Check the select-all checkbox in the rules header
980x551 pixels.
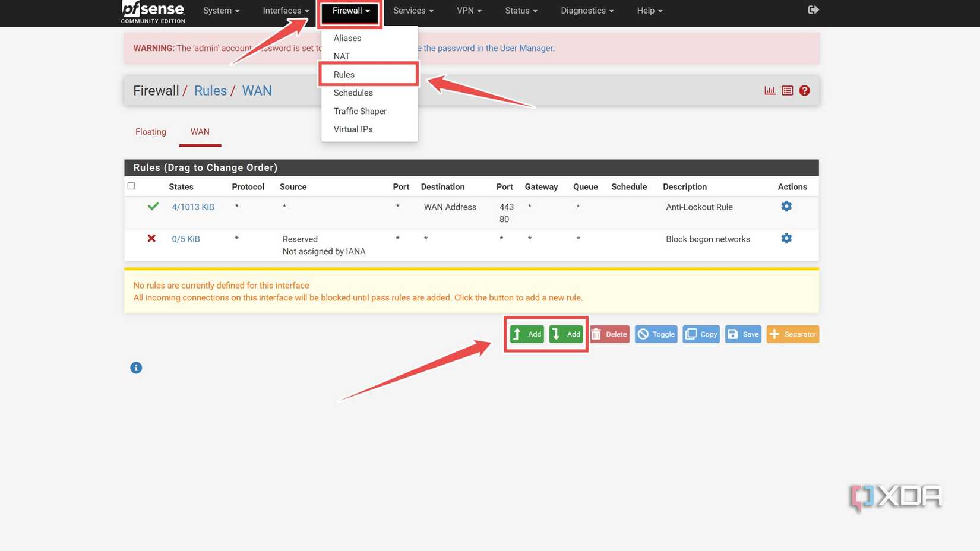click(x=131, y=185)
